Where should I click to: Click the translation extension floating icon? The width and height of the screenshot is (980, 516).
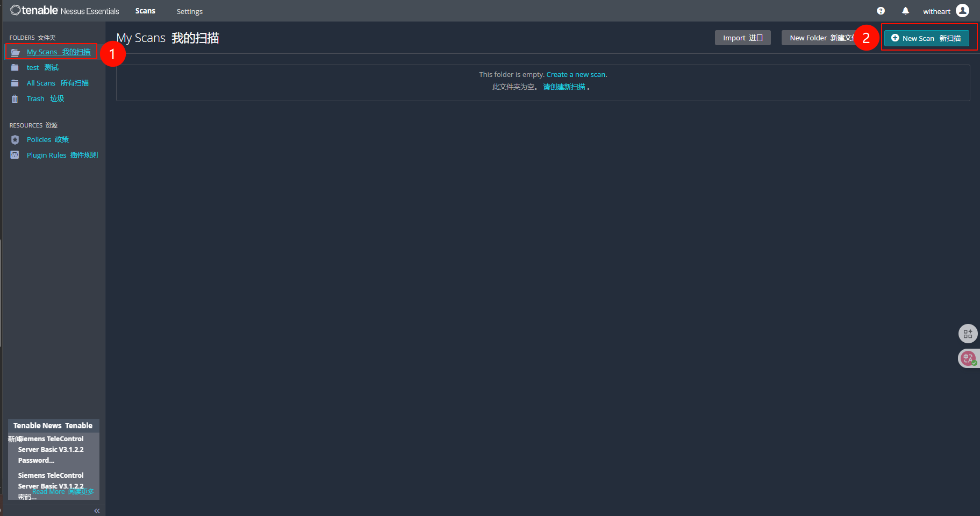tap(968, 358)
